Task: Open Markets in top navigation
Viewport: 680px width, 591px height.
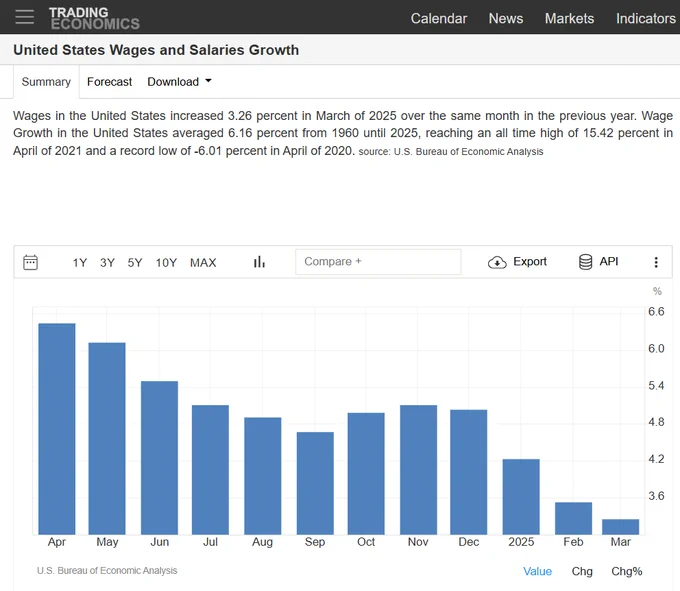Action: 569,18
